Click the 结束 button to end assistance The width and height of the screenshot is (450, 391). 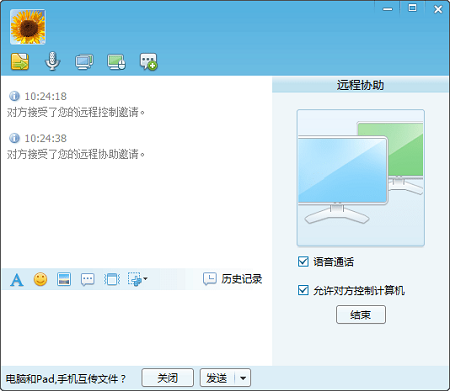[x=361, y=314]
